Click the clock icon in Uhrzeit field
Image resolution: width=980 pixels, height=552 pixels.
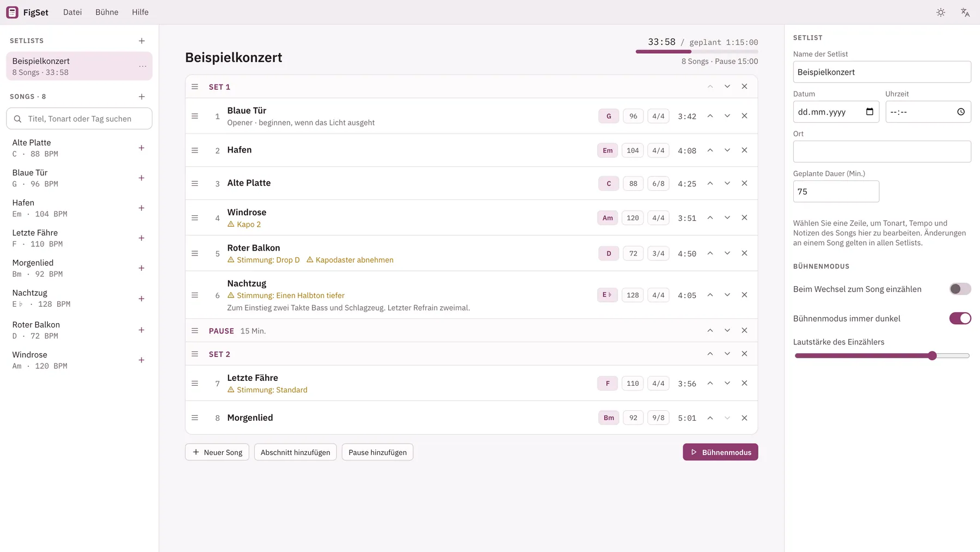coord(961,112)
